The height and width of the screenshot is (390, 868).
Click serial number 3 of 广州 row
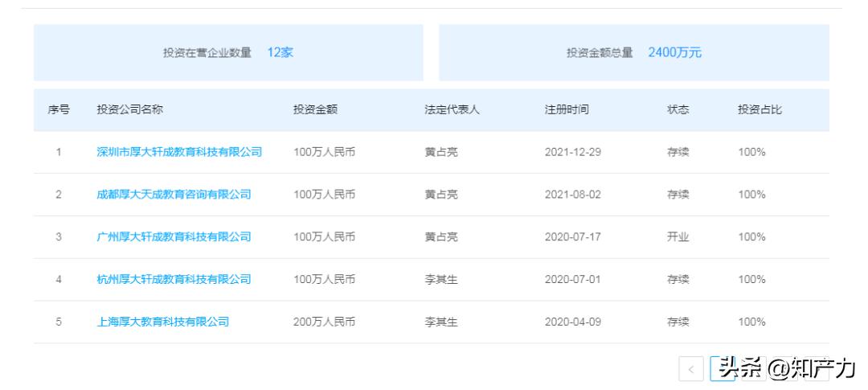pyautogui.click(x=59, y=237)
